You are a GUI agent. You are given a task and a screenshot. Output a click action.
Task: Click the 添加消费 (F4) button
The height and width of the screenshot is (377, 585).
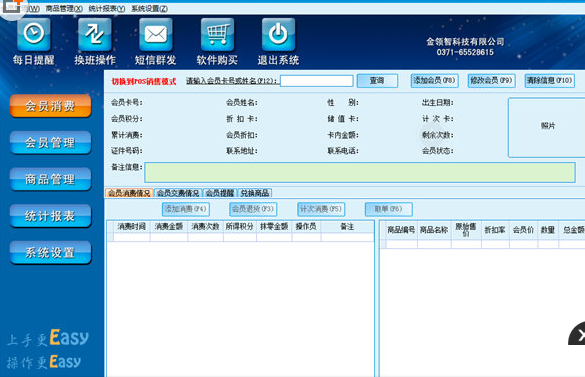tap(186, 209)
